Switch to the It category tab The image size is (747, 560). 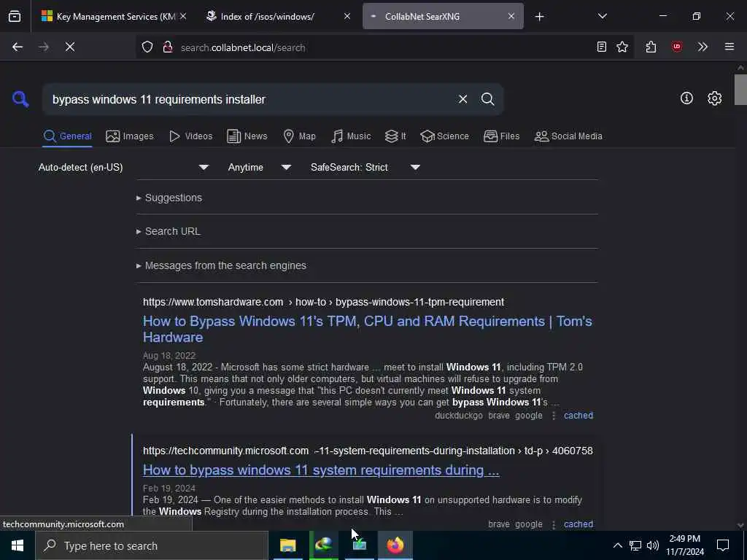[x=395, y=136]
